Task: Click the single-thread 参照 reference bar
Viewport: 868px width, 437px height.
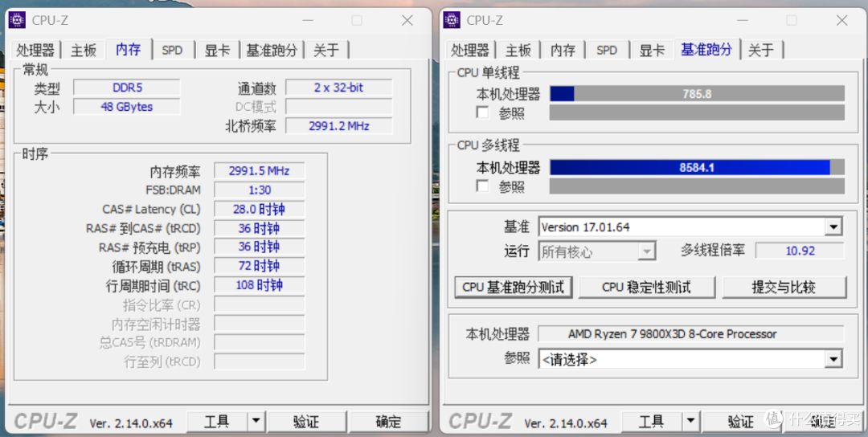Action: point(697,112)
